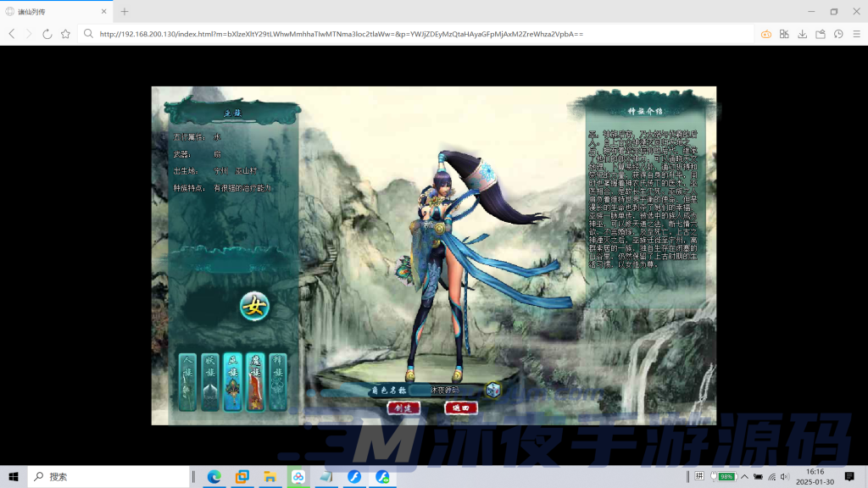Screen dimensions: 868x488
Task: Open the browser history clock icon
Action: [x=838, y=34]
